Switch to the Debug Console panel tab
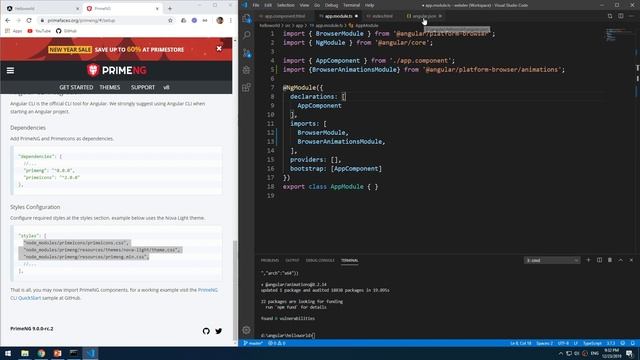Screen dimensions: 640x360 tap(320, 260)
